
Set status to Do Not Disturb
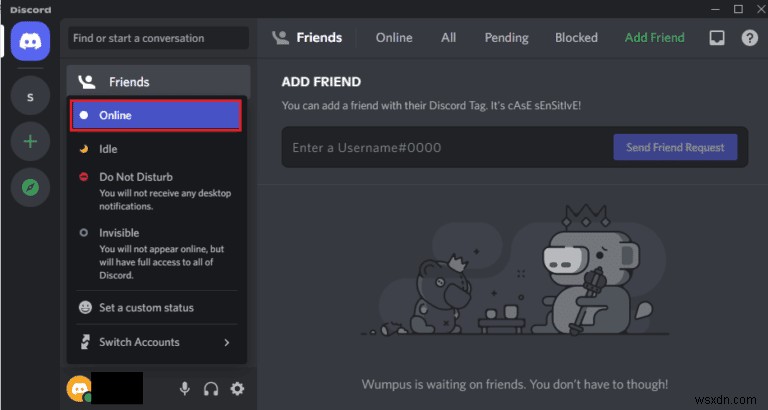[x=156, y=191]
